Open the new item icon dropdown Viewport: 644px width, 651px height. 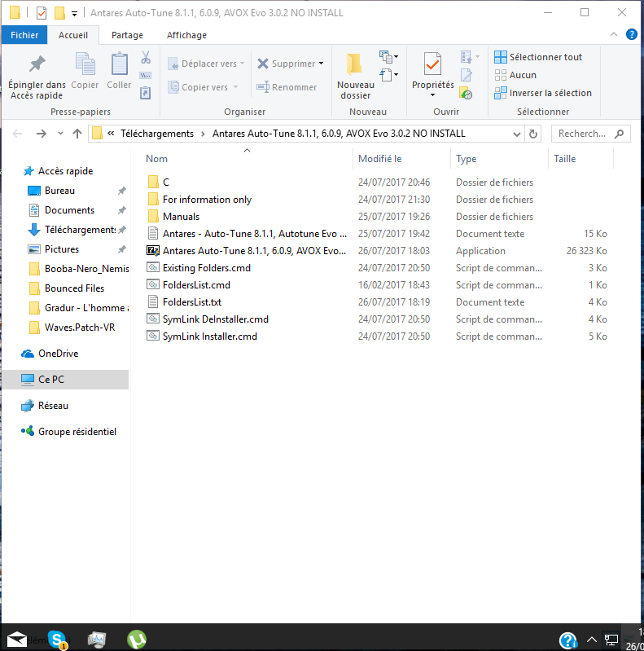[x=389, y=56]
